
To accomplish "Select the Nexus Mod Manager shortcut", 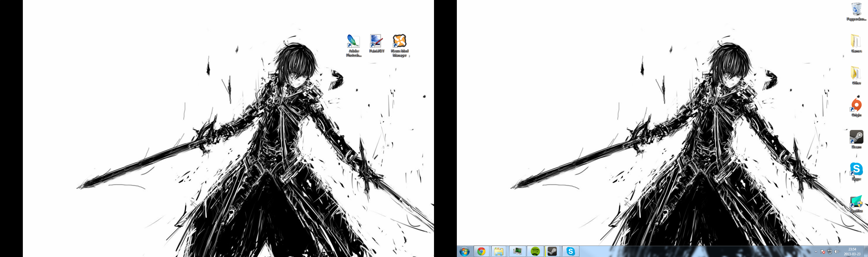I will [x=400, y=45].
